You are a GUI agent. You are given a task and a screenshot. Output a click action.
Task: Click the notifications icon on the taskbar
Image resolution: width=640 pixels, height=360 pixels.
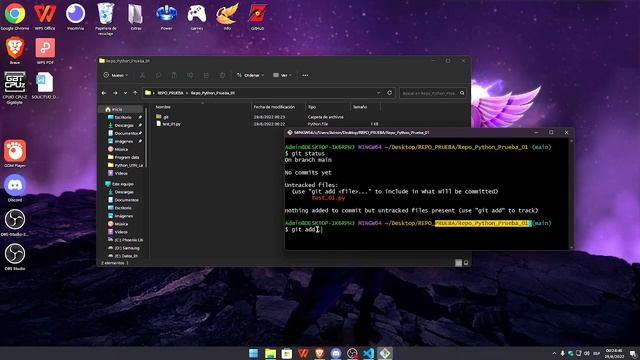coord(633,353)
